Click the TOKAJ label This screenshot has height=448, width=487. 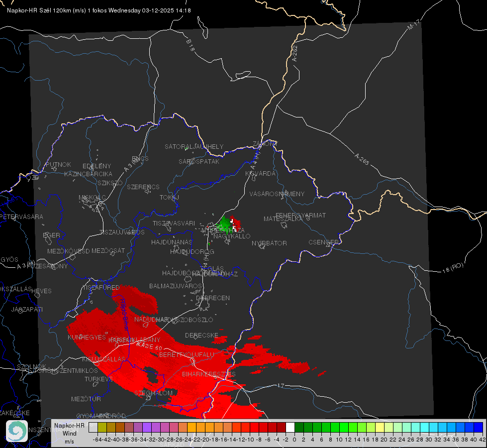[x=169, y=198]
